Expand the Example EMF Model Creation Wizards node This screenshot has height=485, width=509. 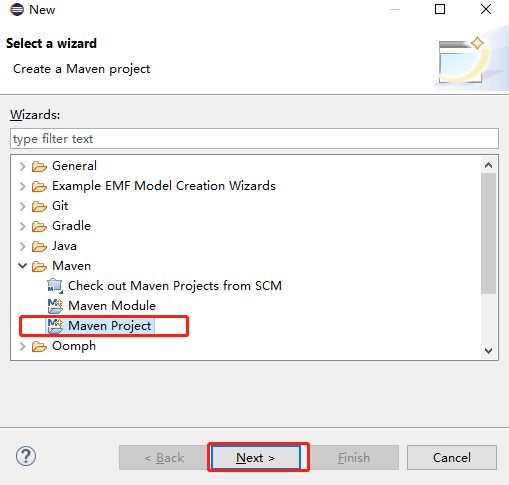(x=22, y=186)
